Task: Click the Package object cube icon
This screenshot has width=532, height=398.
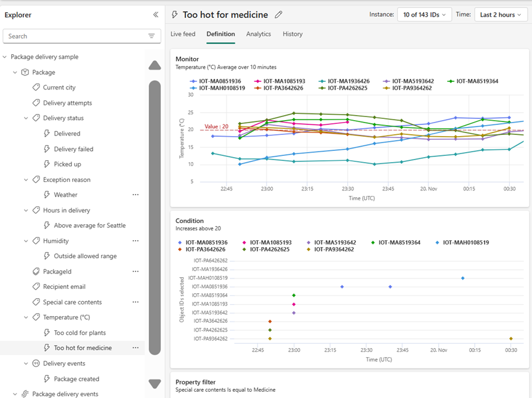Action: 25,72
